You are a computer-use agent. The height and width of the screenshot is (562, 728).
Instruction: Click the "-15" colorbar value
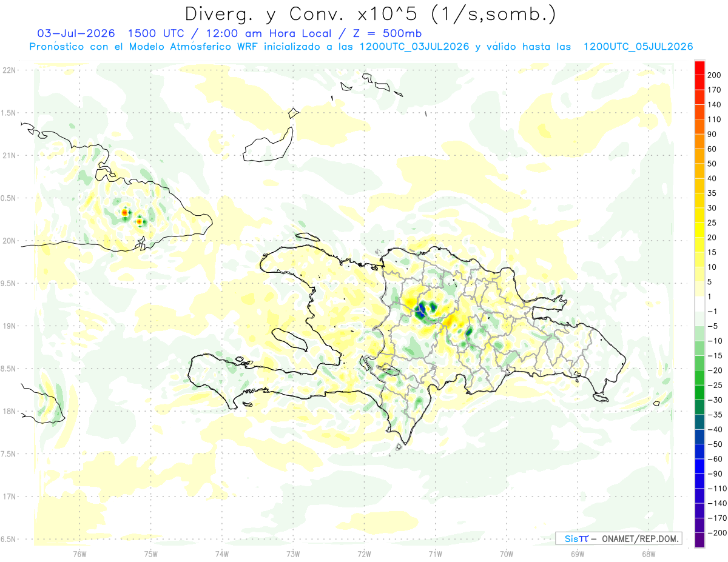pos(714,355)
